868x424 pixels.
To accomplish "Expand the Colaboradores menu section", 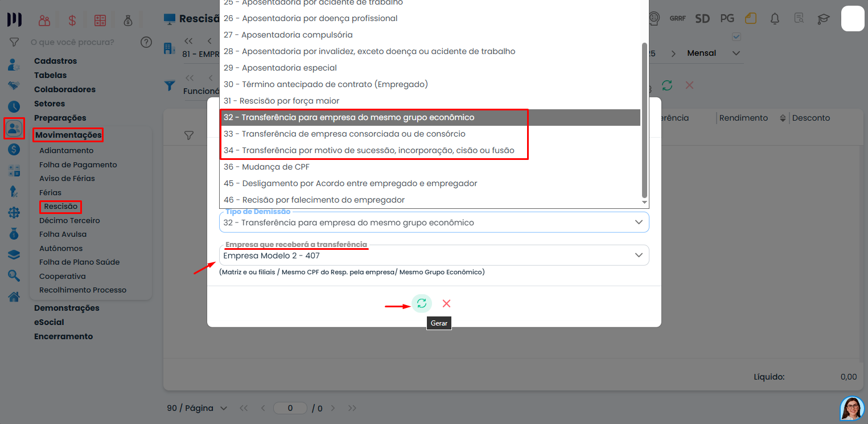I will [x=65, y=89].
